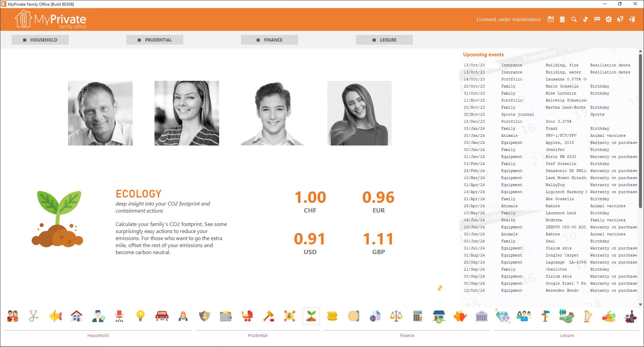Select the diamond jewelry icon in Leisure
The image size is (644, 347).
pyautogui.click(x=503, y=316)
